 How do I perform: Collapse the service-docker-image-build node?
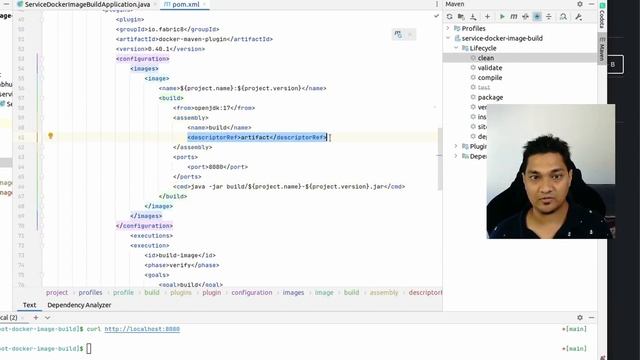(448, 38)
